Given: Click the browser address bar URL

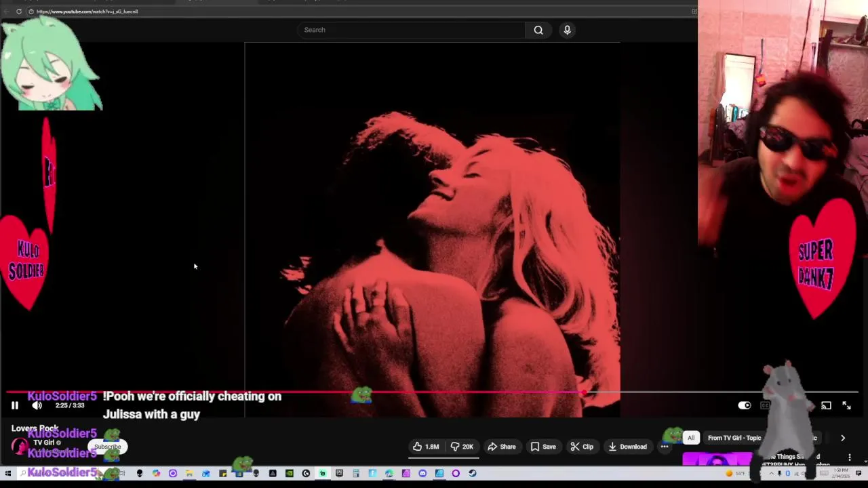Looking at the screenshot, I should 87,12.
